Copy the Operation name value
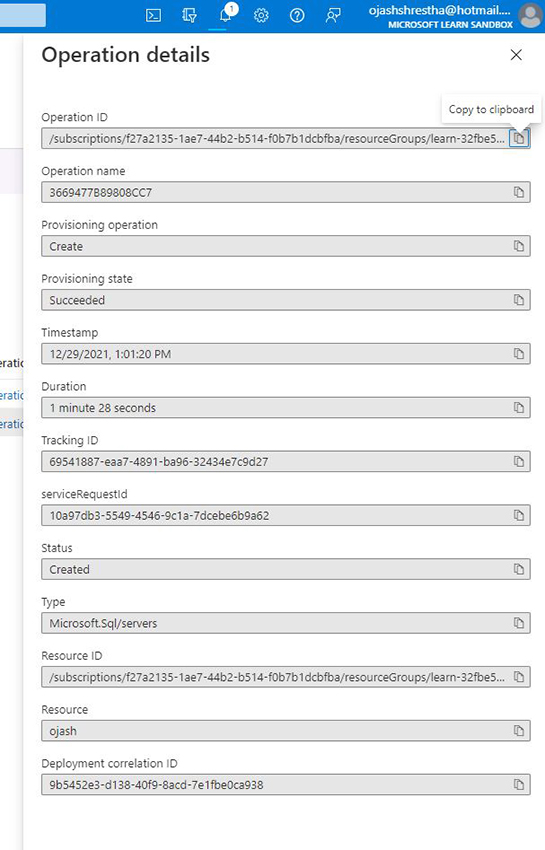Screen dimensions: 545x850 tap(519, 192)
